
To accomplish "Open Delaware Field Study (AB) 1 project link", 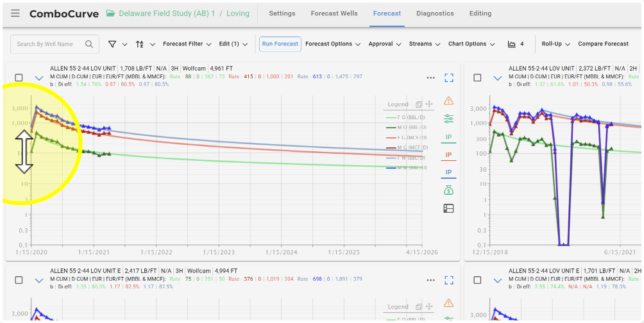I will [x=167, y=13].
